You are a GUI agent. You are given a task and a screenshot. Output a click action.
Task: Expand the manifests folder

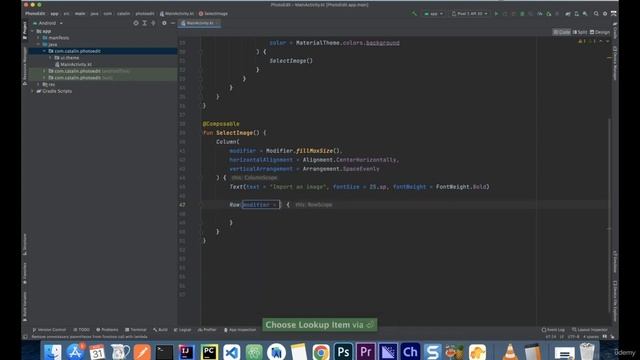tap(38, 38)
